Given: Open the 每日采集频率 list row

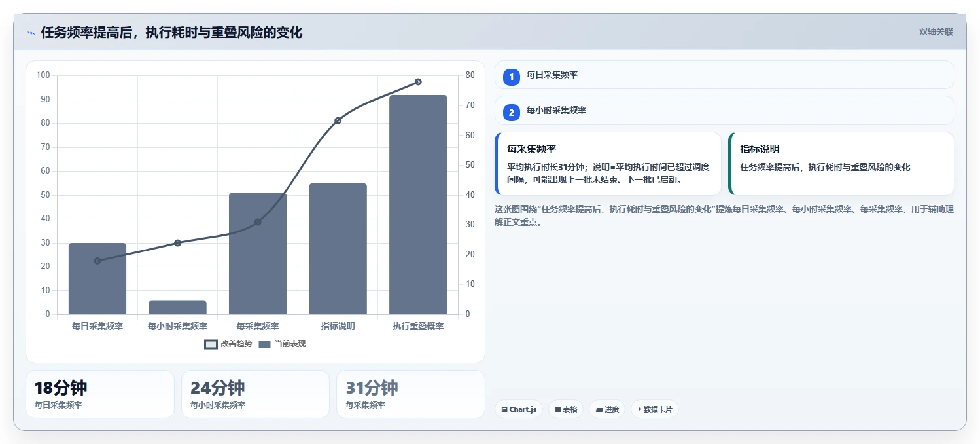Looking at the screenshot, I should 724,75.
